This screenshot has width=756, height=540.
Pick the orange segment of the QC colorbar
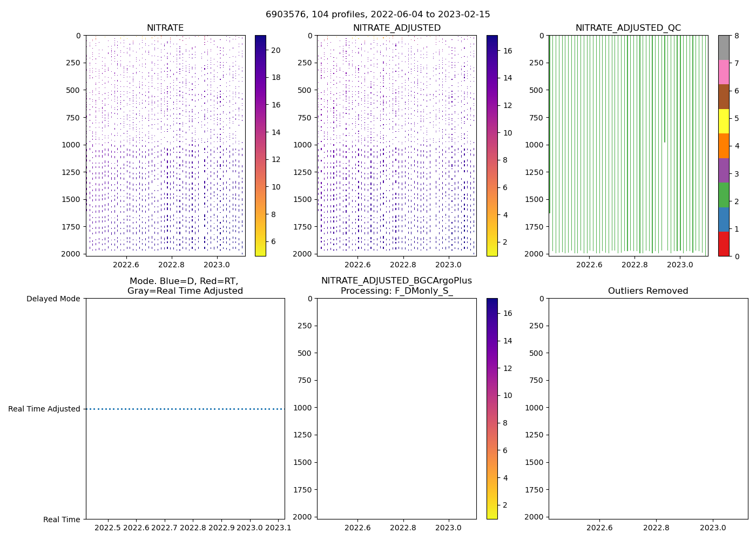pos(724,146)
